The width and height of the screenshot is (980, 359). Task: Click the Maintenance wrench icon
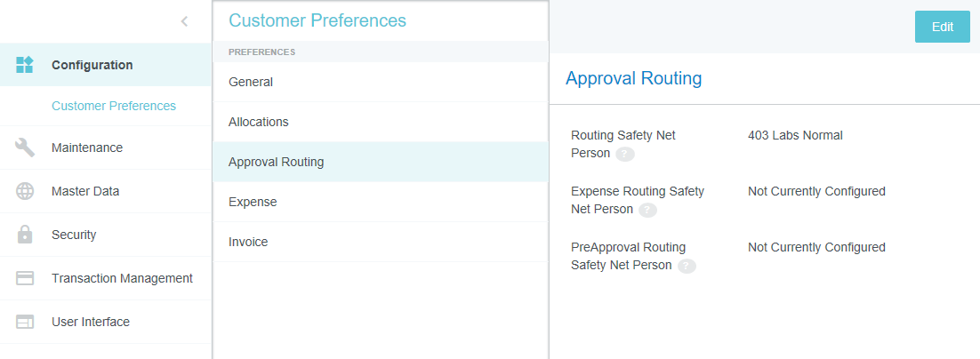coord(25,148)
